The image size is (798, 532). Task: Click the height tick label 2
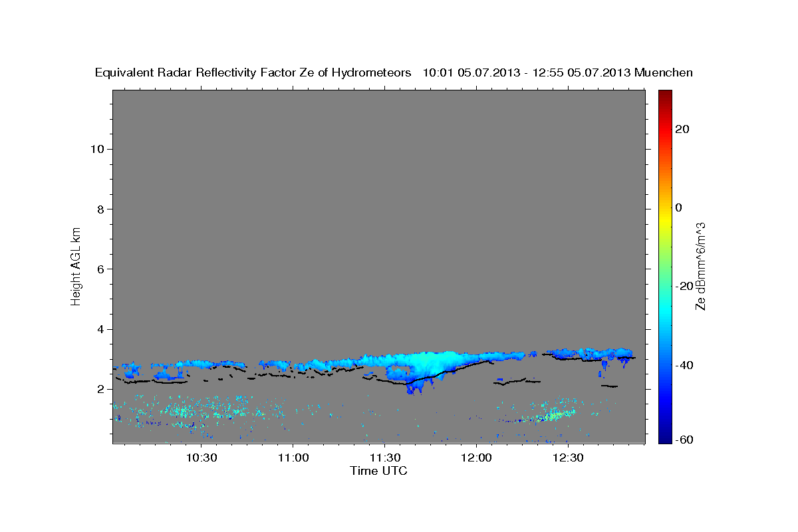click(101, 389)
